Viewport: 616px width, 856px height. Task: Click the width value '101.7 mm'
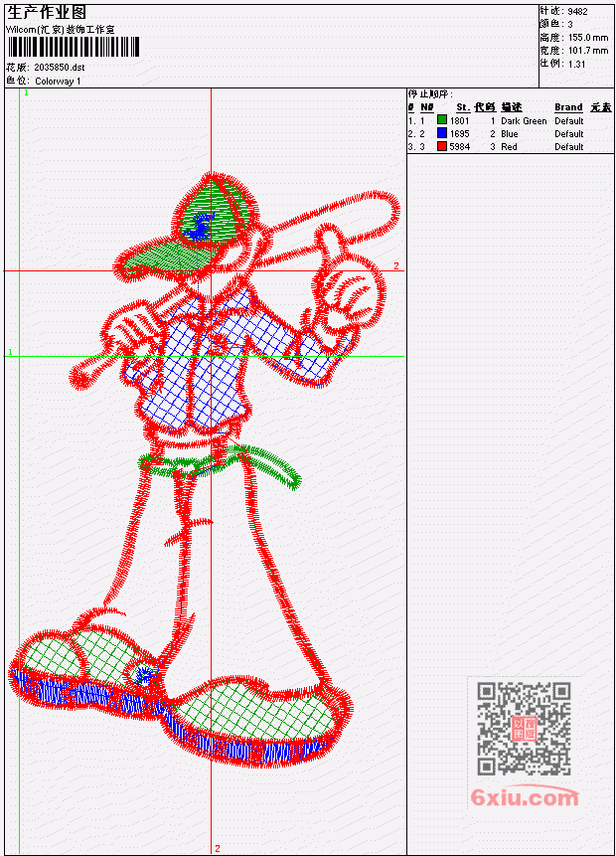coord(588,51)
